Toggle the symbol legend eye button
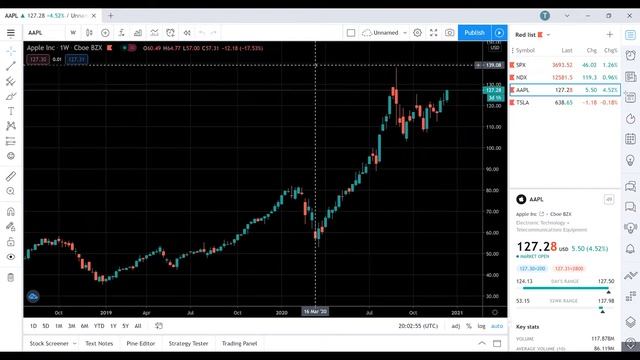 click(124, 48)
